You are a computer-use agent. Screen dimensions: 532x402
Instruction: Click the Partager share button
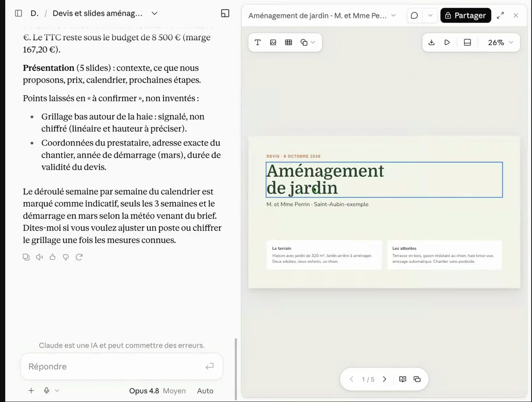pos(465,15)
